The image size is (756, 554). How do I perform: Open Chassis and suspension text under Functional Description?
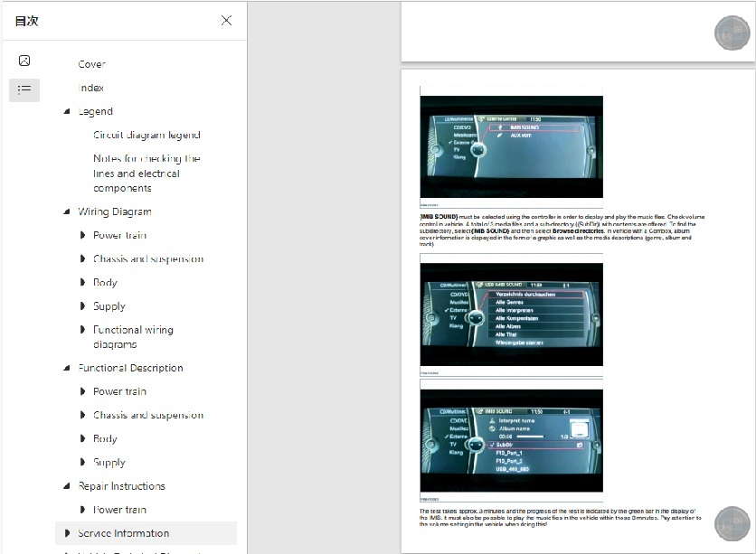148,415
